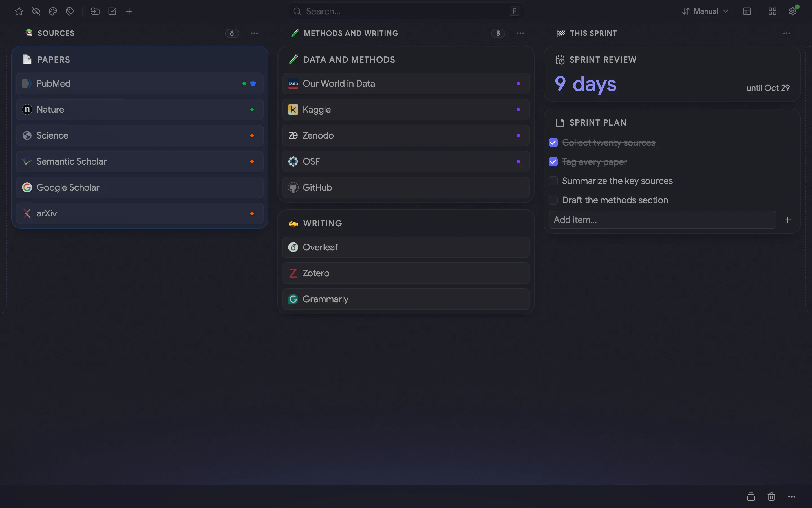
Task: Click the Zotero entry
Action: (406, 273)
